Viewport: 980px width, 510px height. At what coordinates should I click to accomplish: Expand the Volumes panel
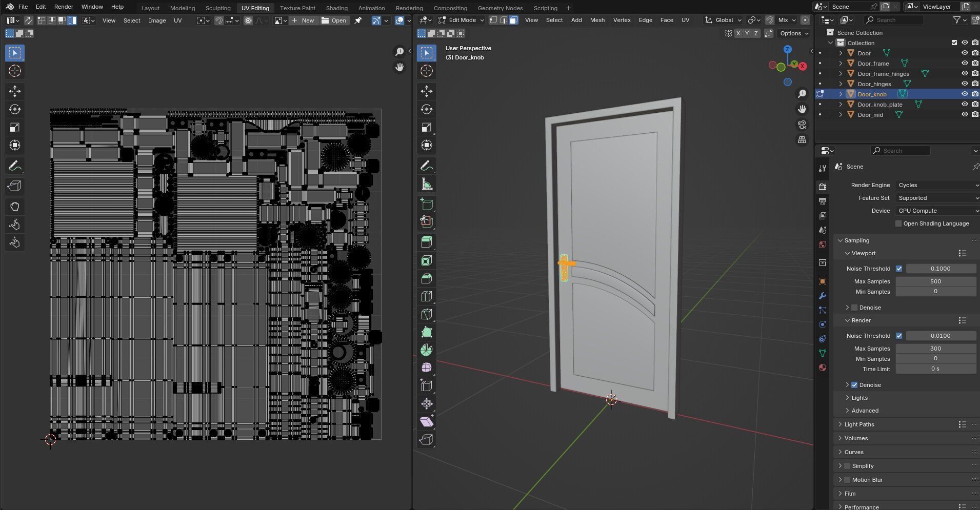[x=856, y=438]
